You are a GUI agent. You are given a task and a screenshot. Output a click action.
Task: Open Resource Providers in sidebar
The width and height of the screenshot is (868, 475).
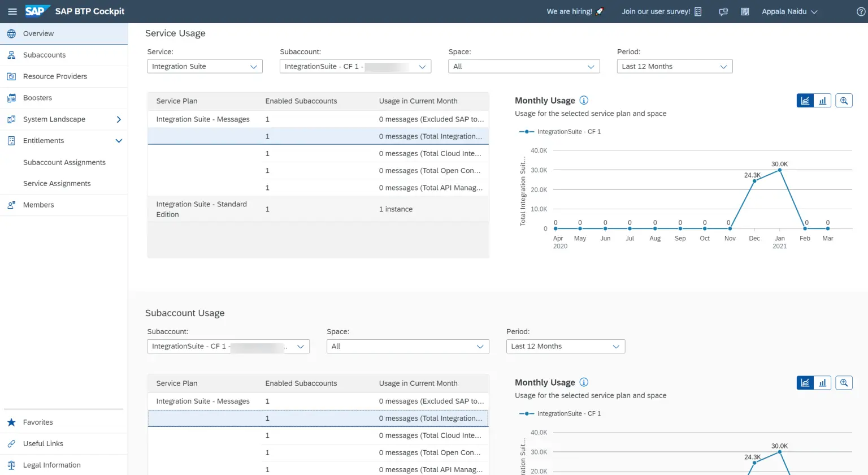pos(64,76)
